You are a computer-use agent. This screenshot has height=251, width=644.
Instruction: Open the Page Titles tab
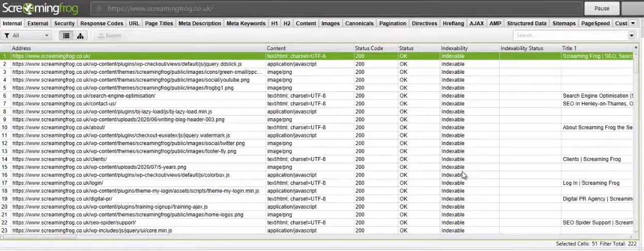click(159, 23)
